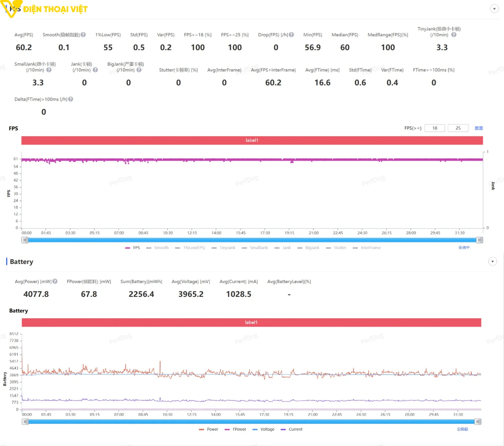
Task: Click the FPS chart range slider left handle
Action: (25, 240)
